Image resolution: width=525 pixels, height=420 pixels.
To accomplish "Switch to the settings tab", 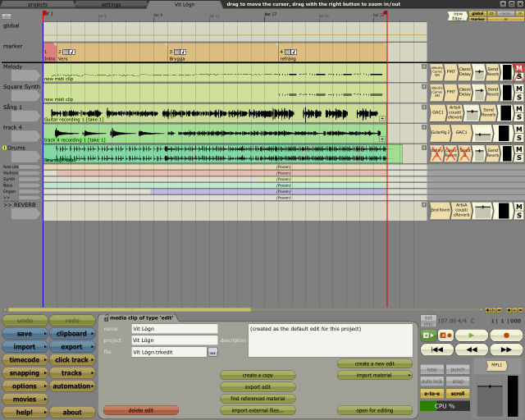I will (x=111, y=4).
